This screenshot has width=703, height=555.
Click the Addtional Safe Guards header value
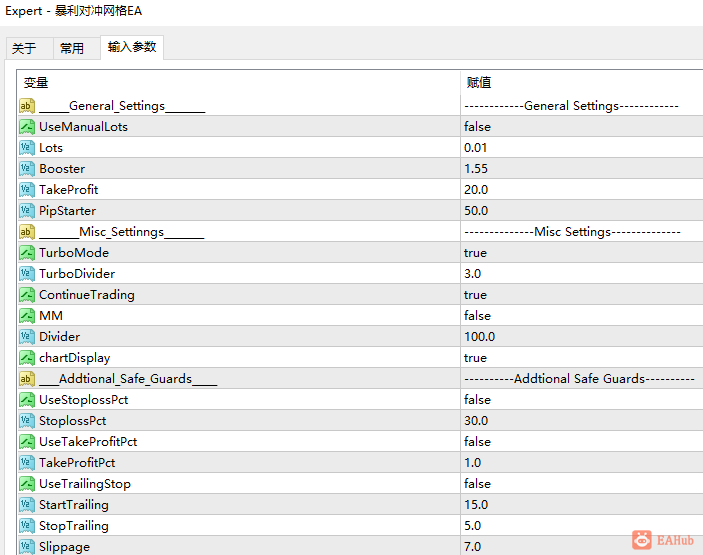tap(579, 379)
